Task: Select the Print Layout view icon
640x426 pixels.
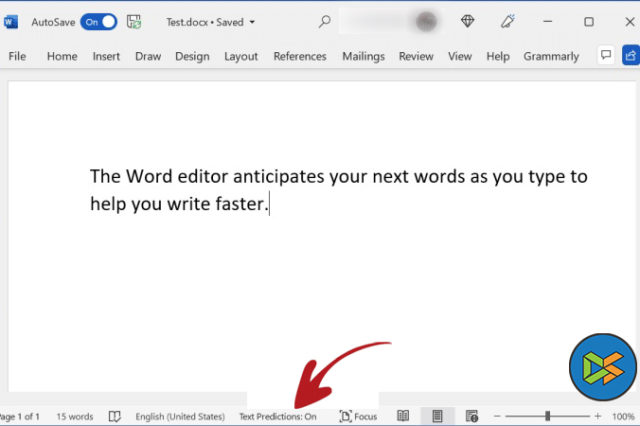Action: [x=437, y=416]
